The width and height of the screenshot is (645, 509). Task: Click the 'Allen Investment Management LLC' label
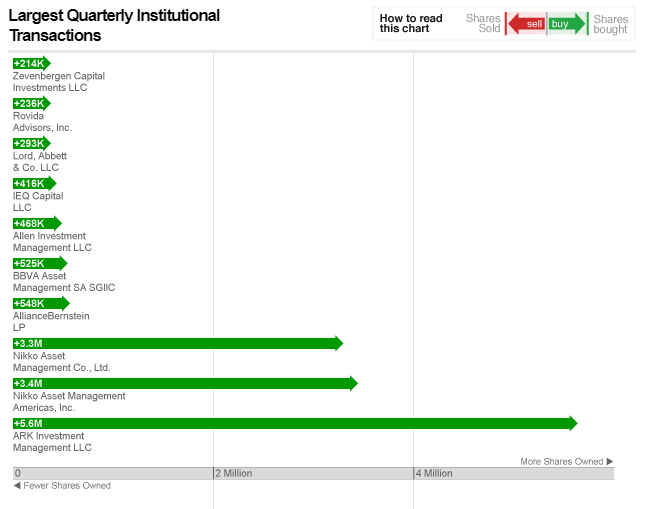pyautogui.click(x=52, y=242)
